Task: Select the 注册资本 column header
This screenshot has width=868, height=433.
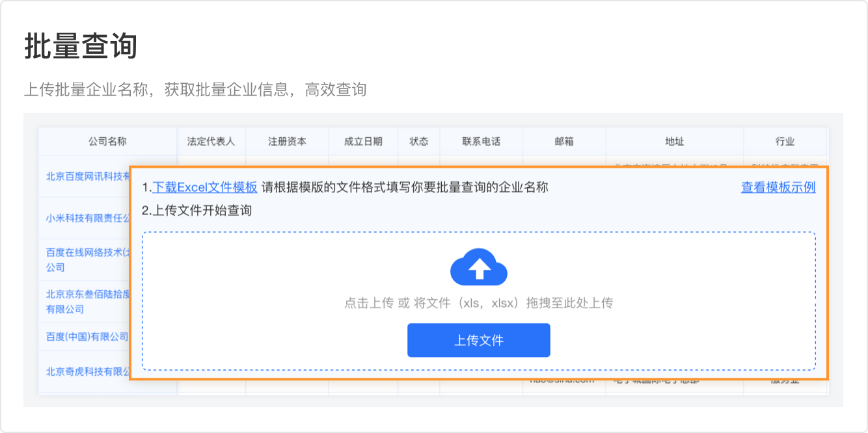Action: (x=287, y=141)
